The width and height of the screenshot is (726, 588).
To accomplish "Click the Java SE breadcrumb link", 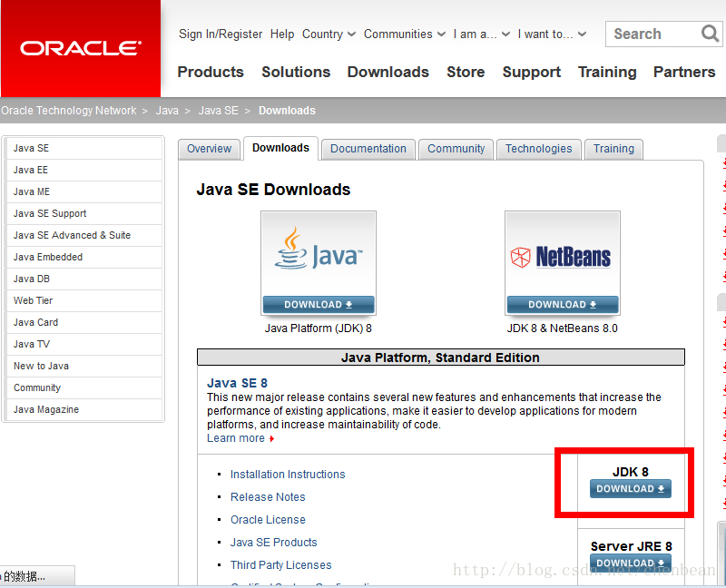I will 218,111.
